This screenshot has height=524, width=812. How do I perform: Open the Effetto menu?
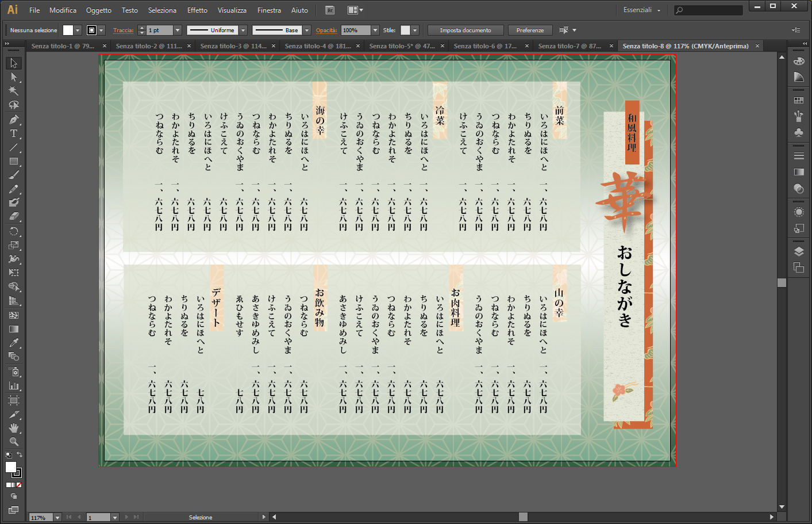click(x=197, y=10)
